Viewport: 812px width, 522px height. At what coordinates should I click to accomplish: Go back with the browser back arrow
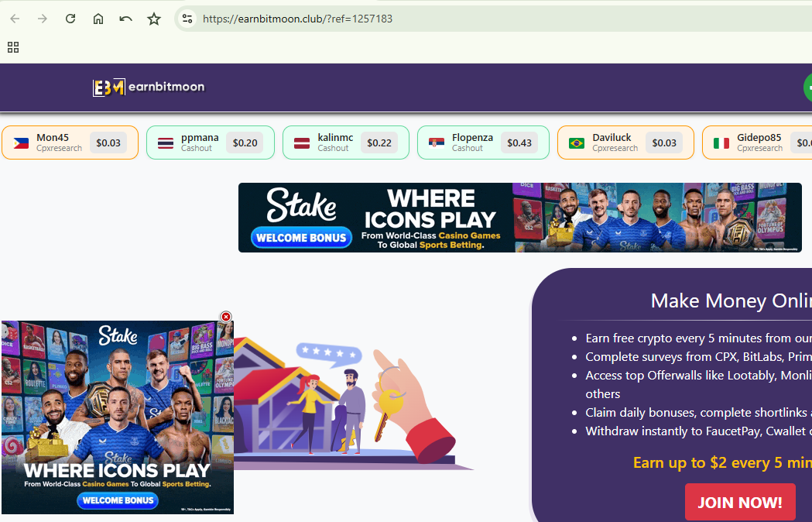click(x=15, y=19)
